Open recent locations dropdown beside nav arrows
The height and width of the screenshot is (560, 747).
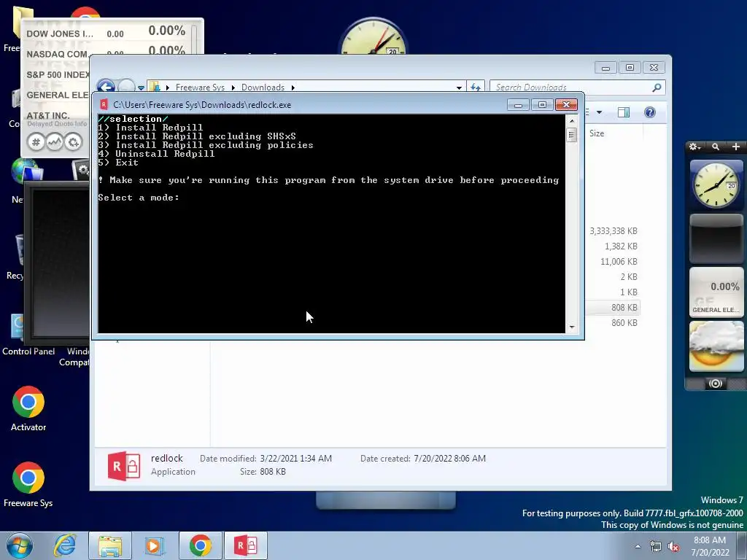pyautogui.click(x=141, y=88)
